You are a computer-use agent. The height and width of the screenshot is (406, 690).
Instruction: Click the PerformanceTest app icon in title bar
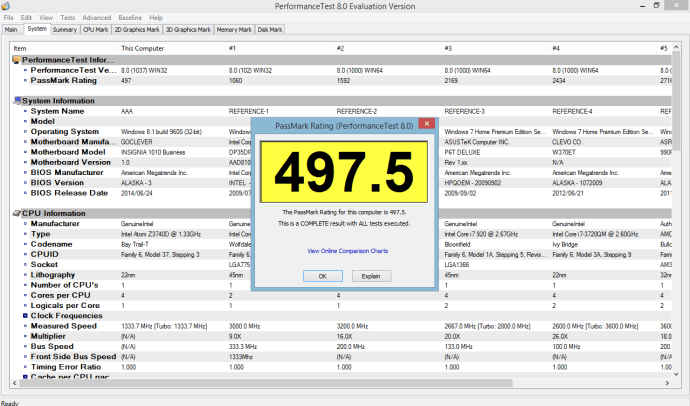(x=5, y=6)
